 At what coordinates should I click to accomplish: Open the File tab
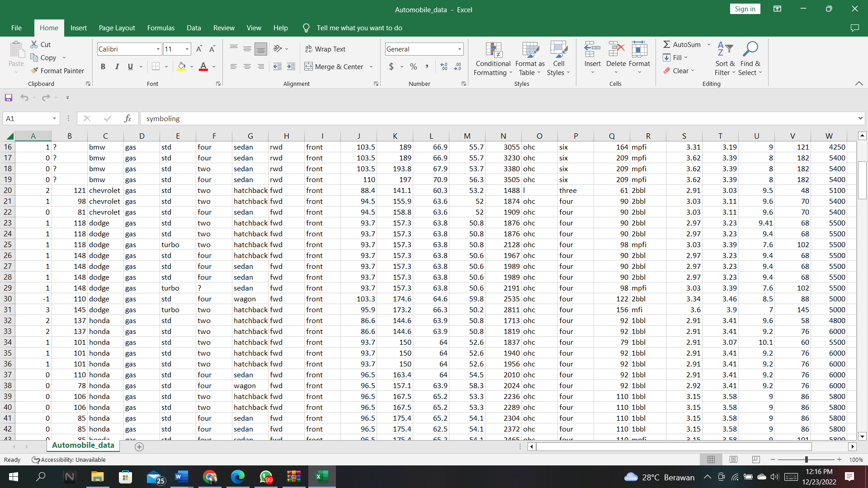[16, 28]
